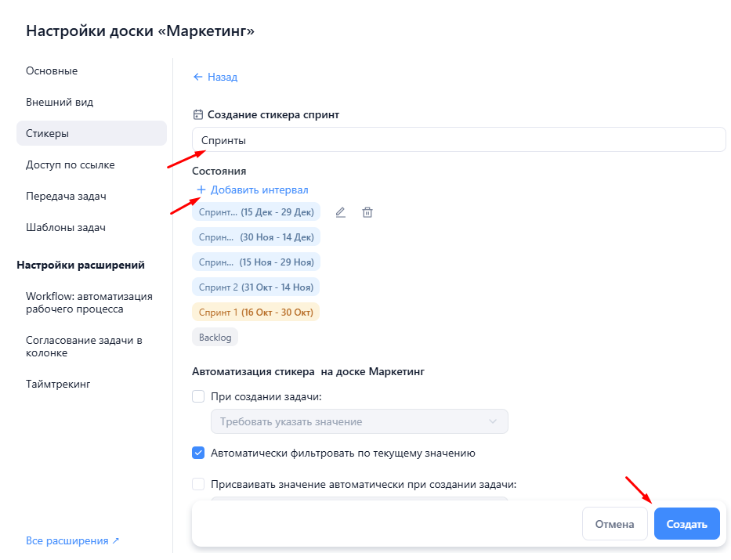Open the Требовать указать значение dropdown
This screenshot has width=731, height=560.
(359, 421)
